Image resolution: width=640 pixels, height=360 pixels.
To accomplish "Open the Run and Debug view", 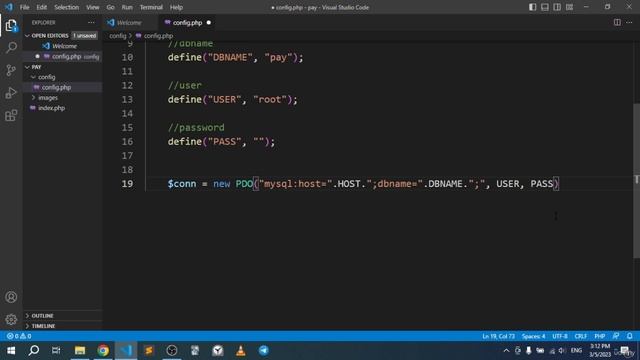I will click(x=11, y=93).
